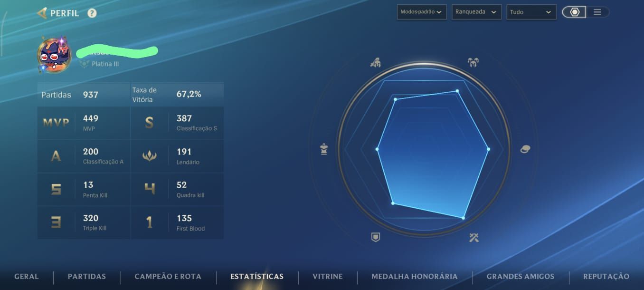Open the Modos-padrão dropdown
The image size is (644, 290).
(x=422, y=12)
